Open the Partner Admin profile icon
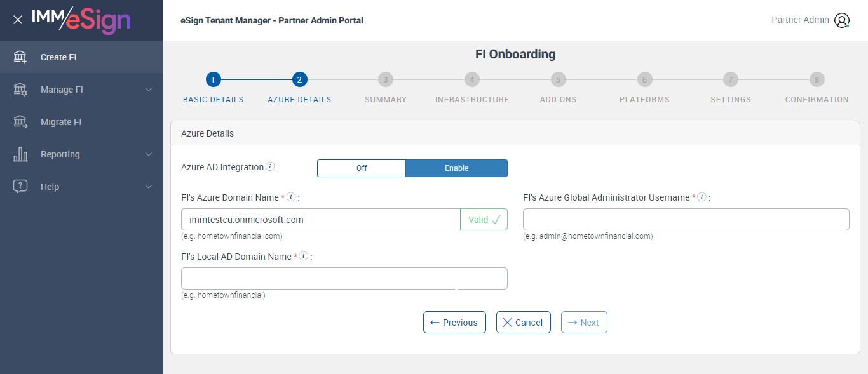868x374 pixels. [842, 20]
